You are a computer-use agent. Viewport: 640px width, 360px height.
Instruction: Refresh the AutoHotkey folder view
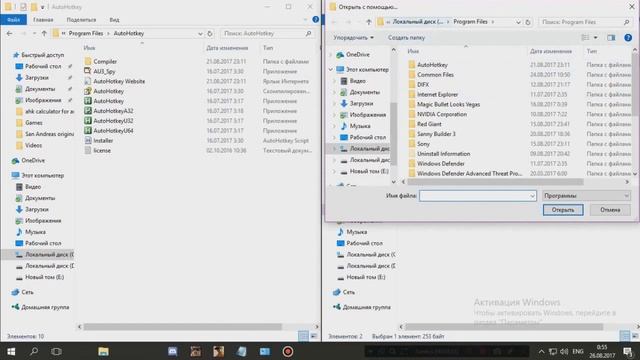point(210,33)
